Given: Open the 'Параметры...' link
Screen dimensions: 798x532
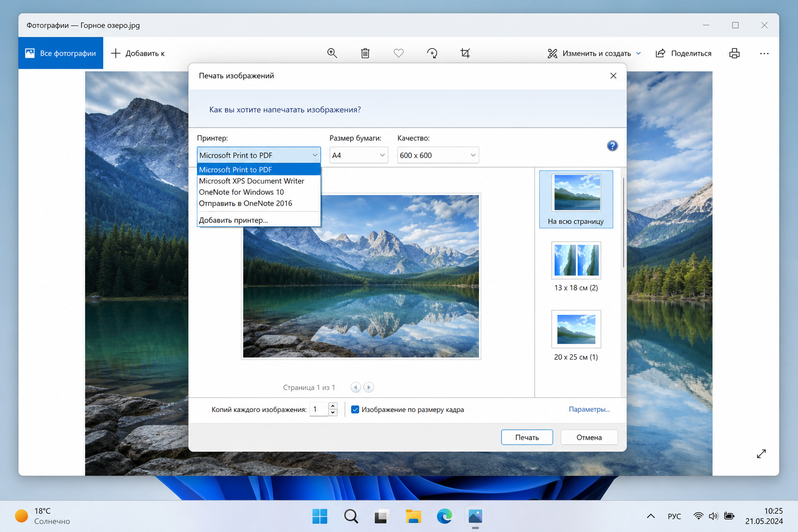Looking at the screenshot, I should pyautogui.click(x=589, y=409).
